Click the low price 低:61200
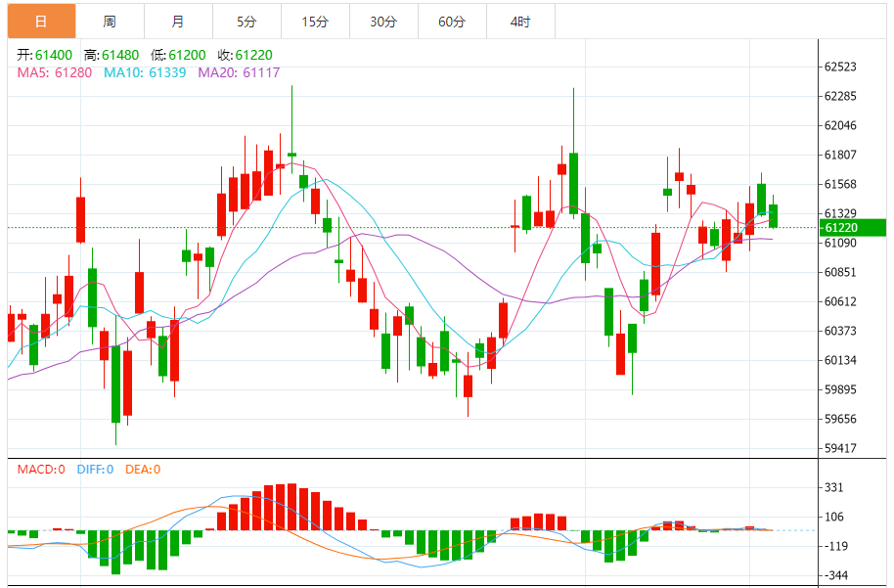894x588 pixels. (178, 55)
